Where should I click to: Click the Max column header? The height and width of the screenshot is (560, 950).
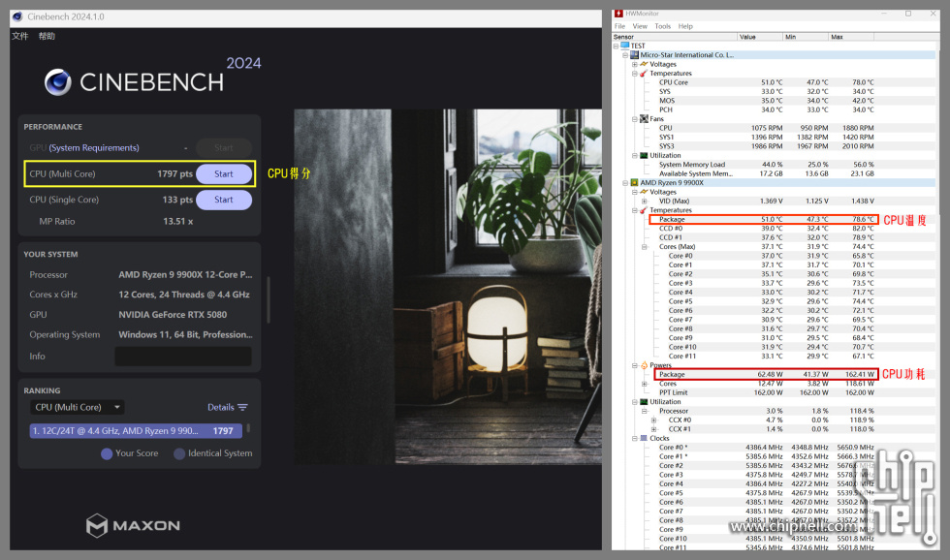pyautogui.click(x=851, y=37)
